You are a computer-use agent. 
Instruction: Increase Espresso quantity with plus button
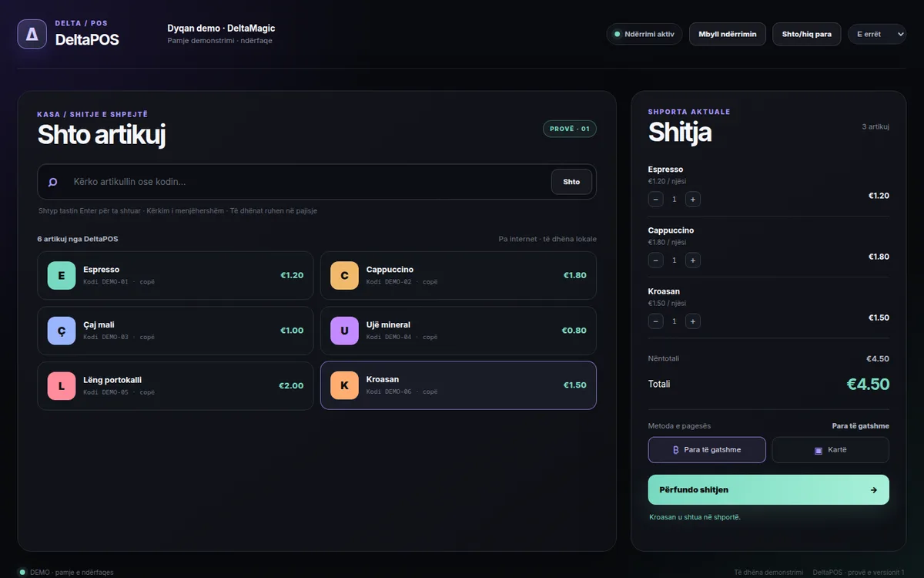point(693,199)
